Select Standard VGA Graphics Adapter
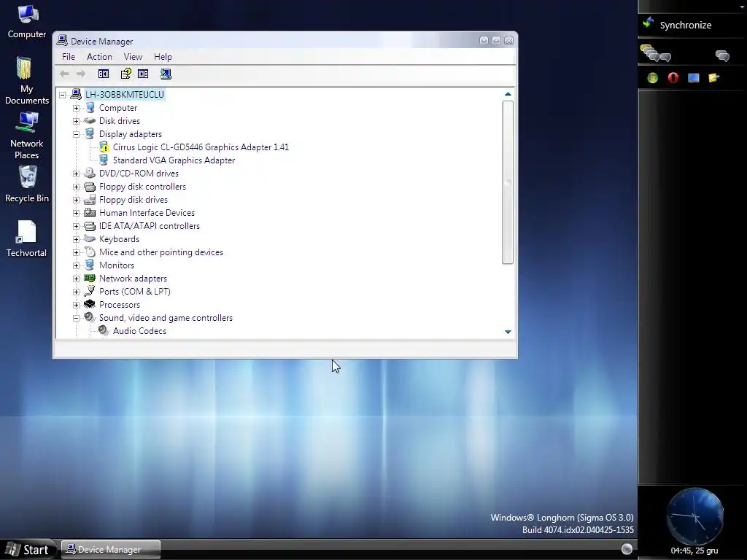This screenshot has width=747, height=560. (174, 160)
